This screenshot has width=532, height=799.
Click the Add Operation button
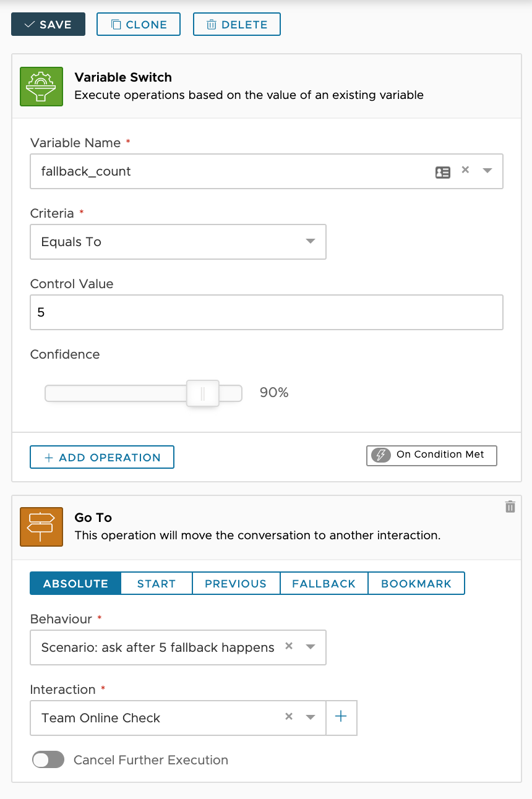click(x=102, y=458)
